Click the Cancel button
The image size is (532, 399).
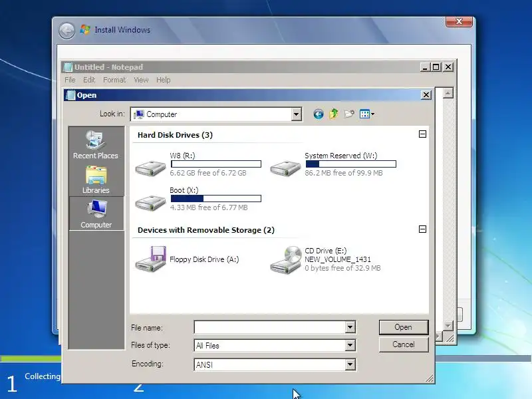[404, 344]
